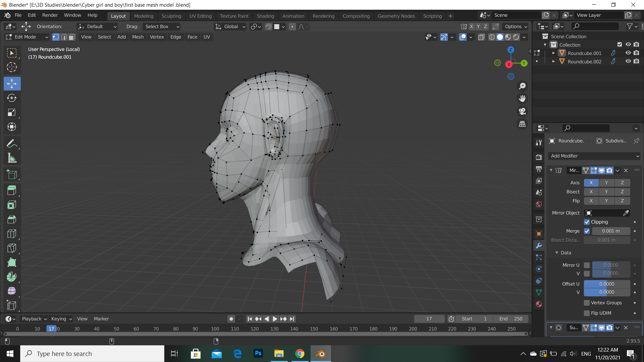This screenshot has width=644, height=362.
Task: Click the 3D cursor tool
Action: point(12,67)
